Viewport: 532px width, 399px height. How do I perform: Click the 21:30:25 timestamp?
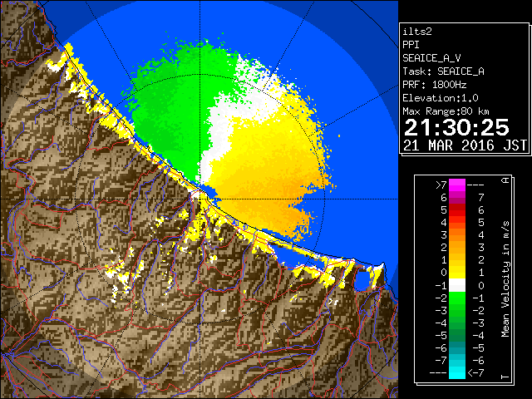[456, 127]
